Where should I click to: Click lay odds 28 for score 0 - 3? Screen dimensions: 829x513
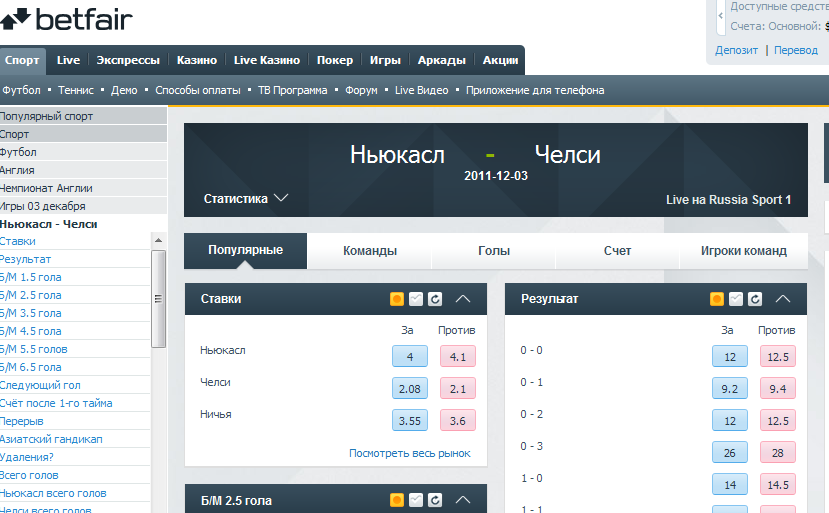pyautogui.click(x=778, y=453)
